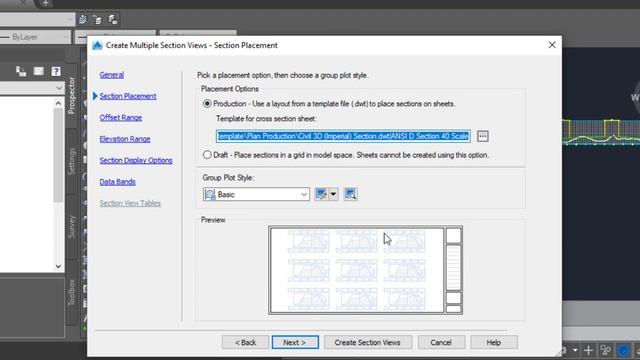Click the status bar workspace layout icon
The height and width of the screenshot is (360, 640).
coord(606,350)
